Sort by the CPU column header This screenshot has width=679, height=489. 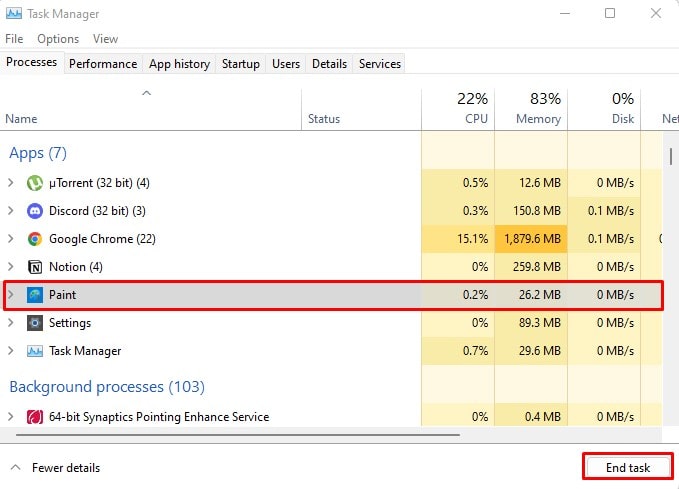(458, 110)
